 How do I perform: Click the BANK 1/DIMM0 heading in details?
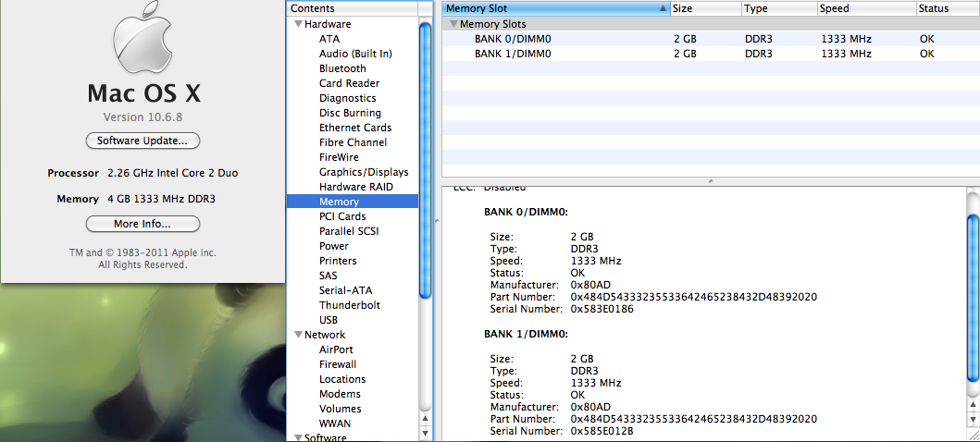tap(526, 334)
